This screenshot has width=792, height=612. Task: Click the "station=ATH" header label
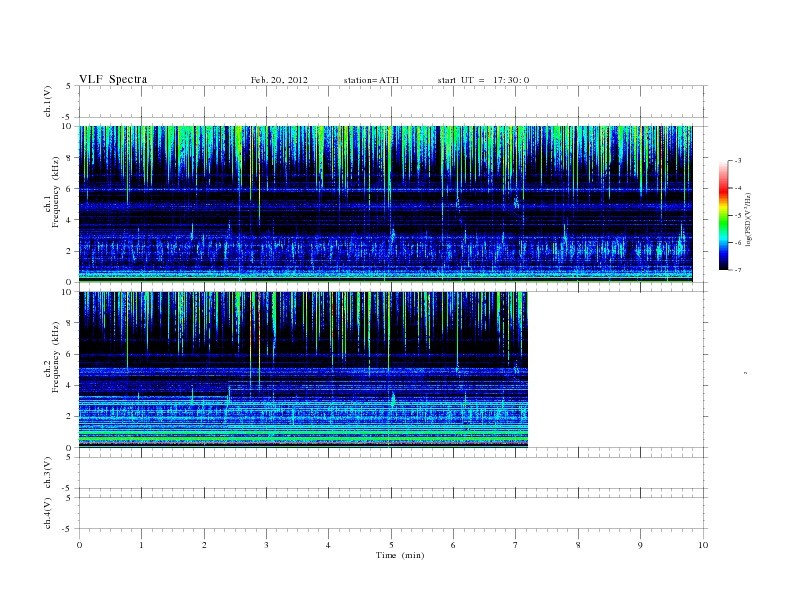371,80
